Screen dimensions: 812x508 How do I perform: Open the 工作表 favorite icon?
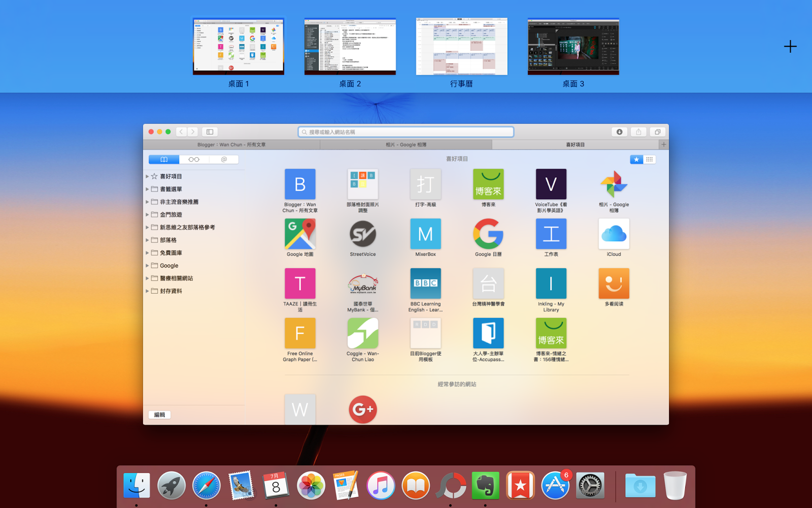click(551, 234)
